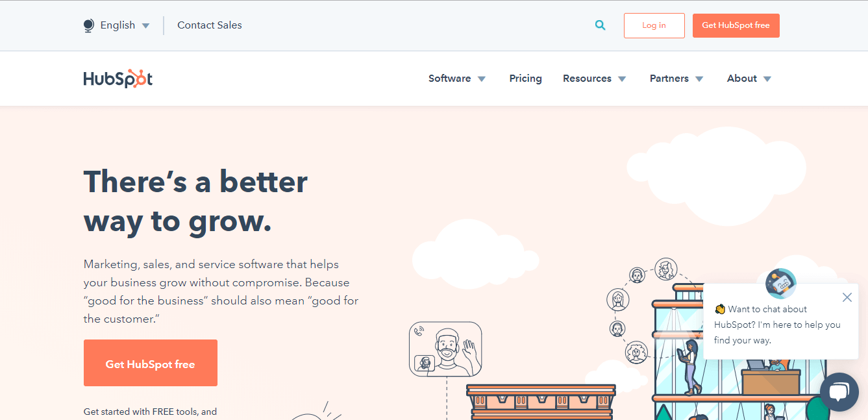Expand the English language dropdown arrow
The height and width of the screenshot is (420, 868).
[x=145, y=26]
